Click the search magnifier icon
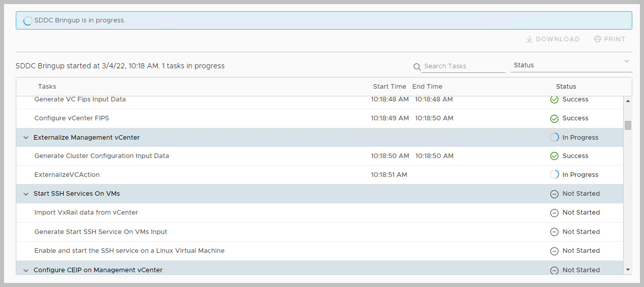The image size is (644, 287). point(417,67)
